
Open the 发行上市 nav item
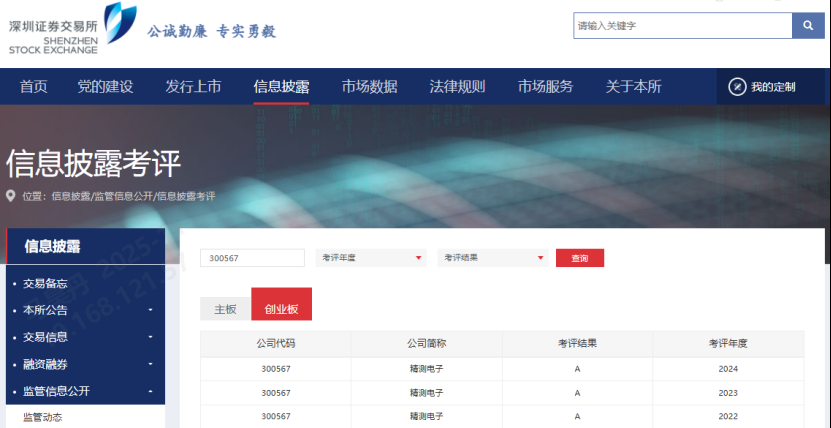coord(193,87)
